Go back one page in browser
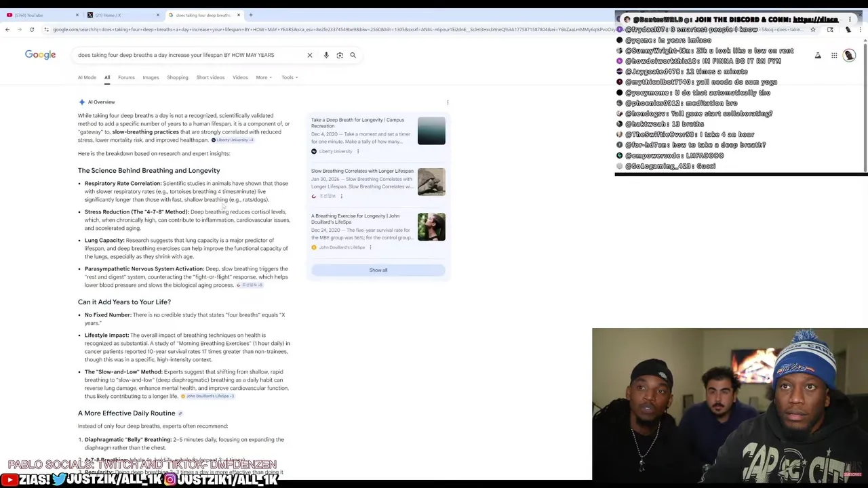868x488 pixels. 7,29
